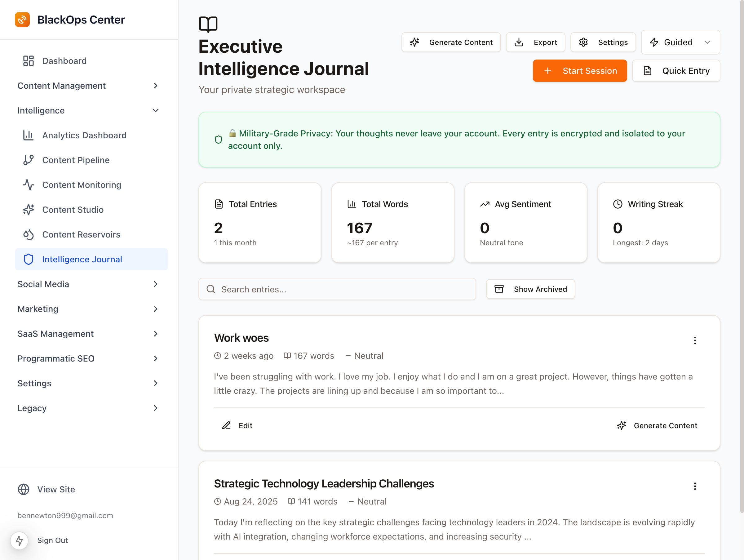Select Content Pipeline in the Intelligence section
Viewport: 744px width, 560px height.
(76, 160)
